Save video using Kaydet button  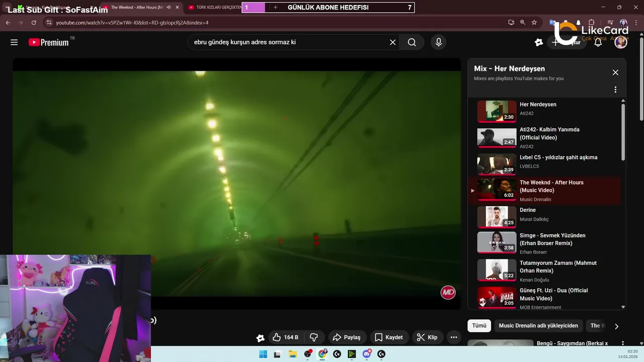pyautogui.click(x=389, y=337)
